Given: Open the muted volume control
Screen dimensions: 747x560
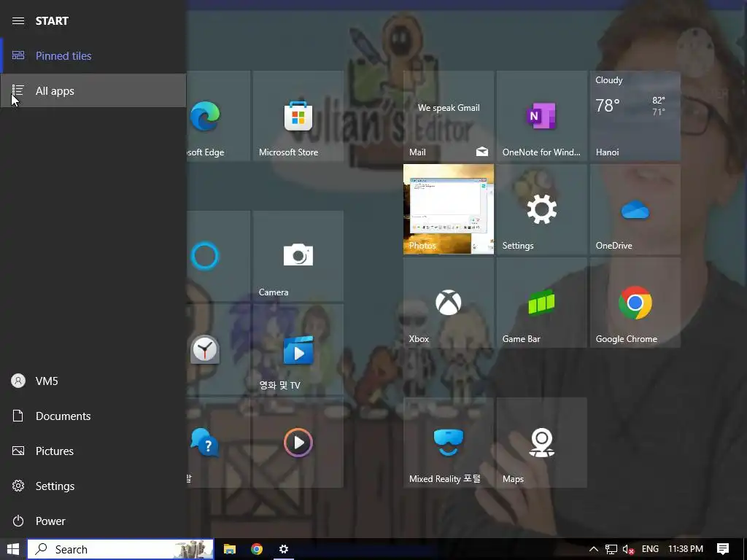Looking at the screenshot, I should (628, 549).
